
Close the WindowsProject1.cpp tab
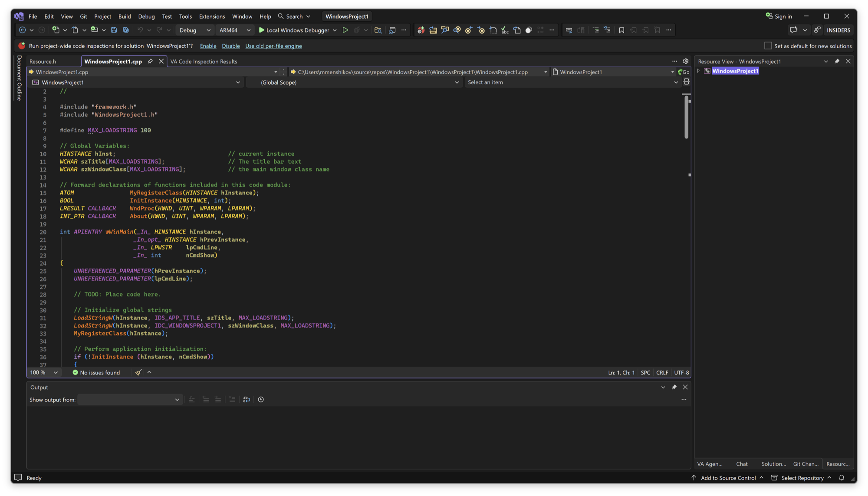point(161,61)
